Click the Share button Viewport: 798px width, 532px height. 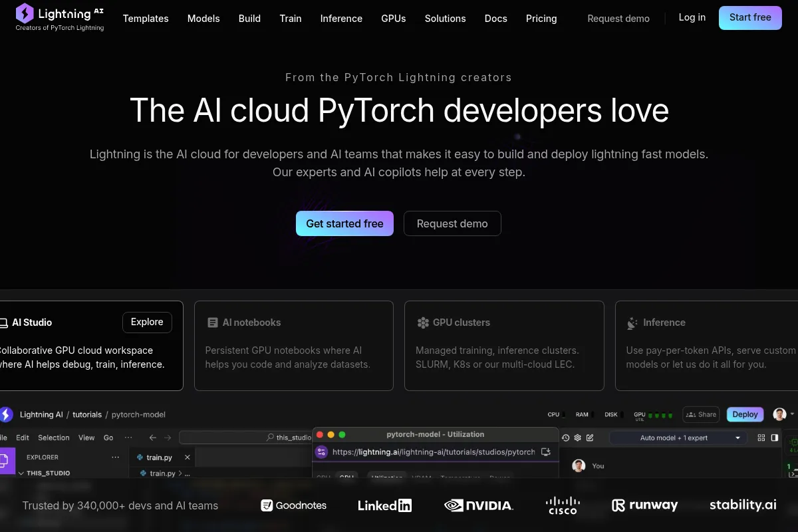click(701, 414)
